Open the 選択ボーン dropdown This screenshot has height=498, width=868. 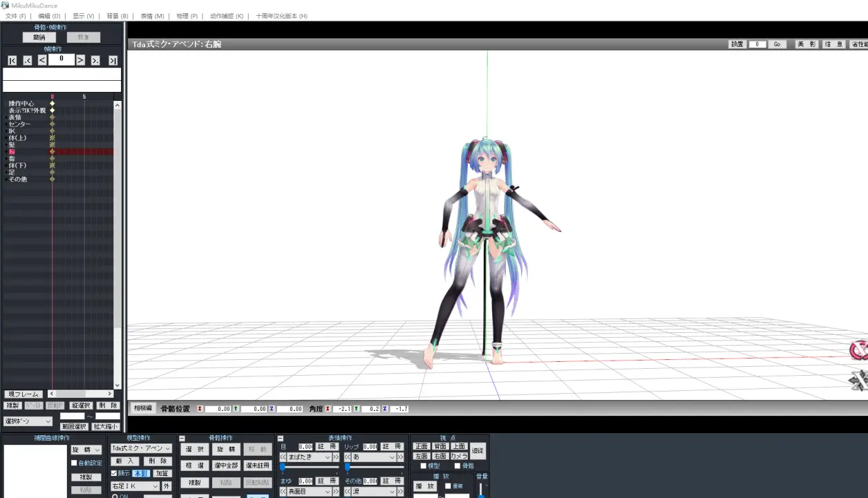(x=28, y=421)
